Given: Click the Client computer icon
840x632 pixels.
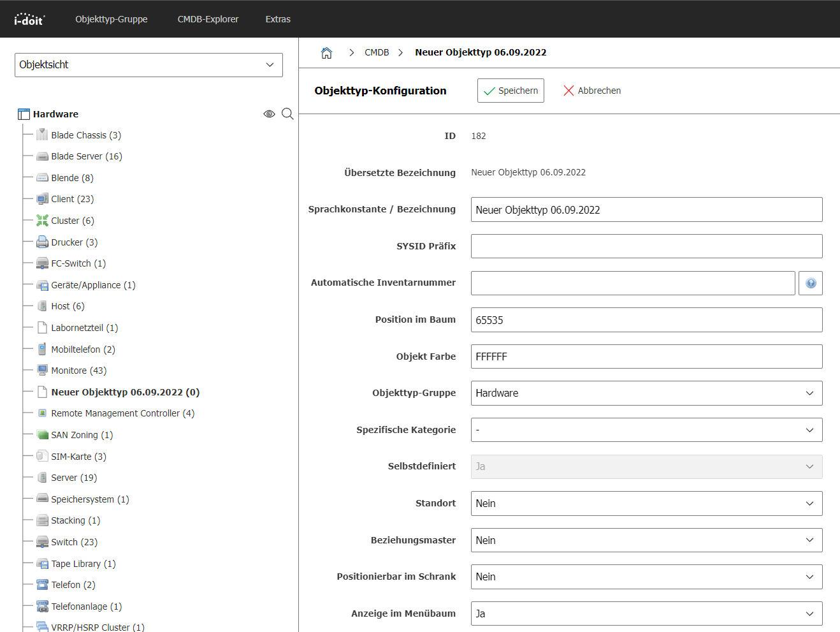Looking at the screenshot, I should click(42, 199).
